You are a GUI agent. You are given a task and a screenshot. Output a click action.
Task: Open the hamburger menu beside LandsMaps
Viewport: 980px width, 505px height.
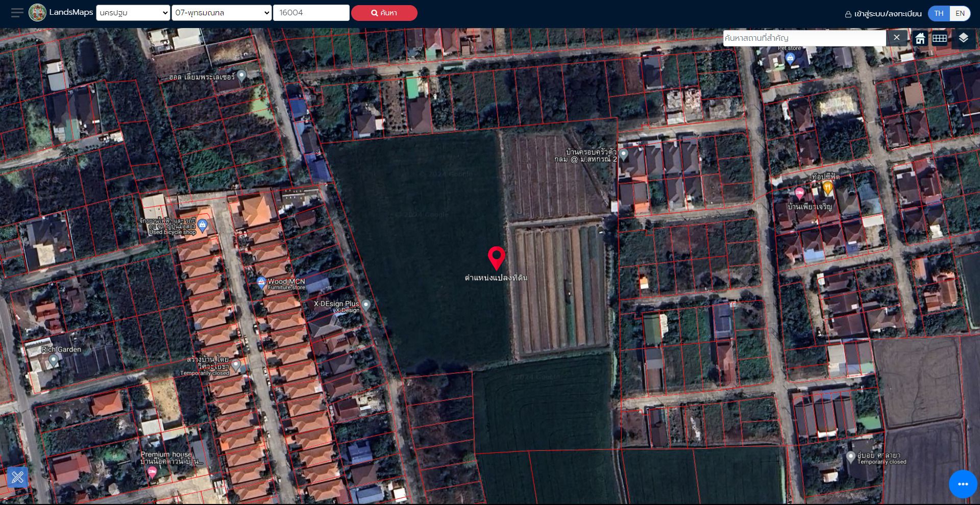click(x=17, y=13)
